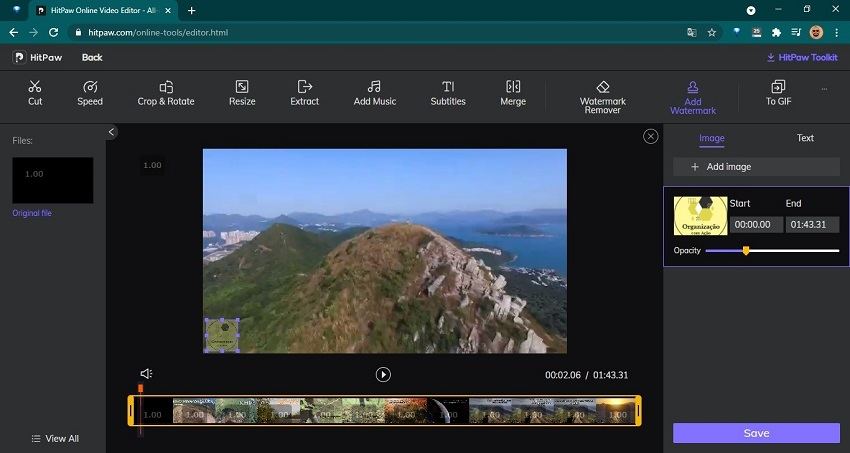The height and width of the screenshot is (453, 850).
Task: Click the Original file link
Action: [32, 213]
